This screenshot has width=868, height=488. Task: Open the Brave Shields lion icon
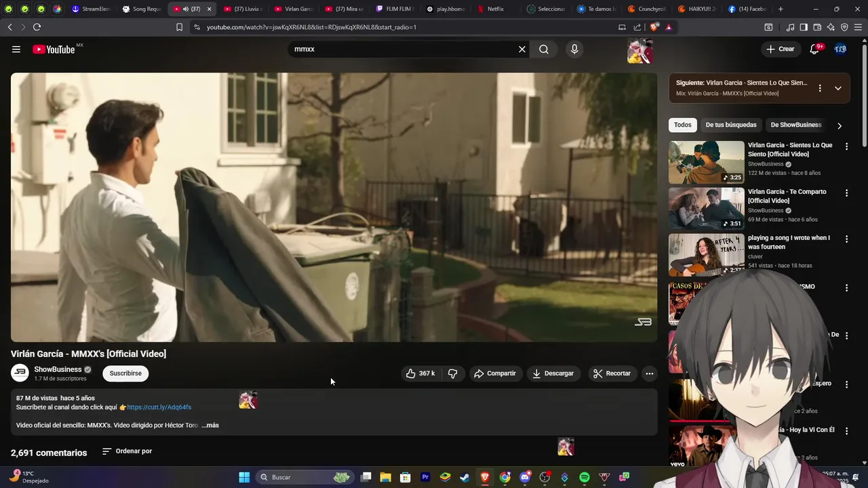[x=654, y=27]
